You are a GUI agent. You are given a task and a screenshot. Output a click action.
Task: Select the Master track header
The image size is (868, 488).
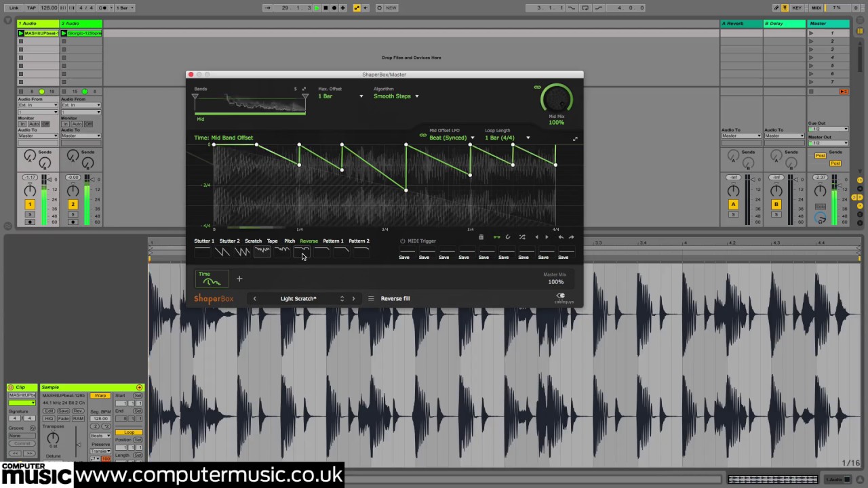[828, 24]
